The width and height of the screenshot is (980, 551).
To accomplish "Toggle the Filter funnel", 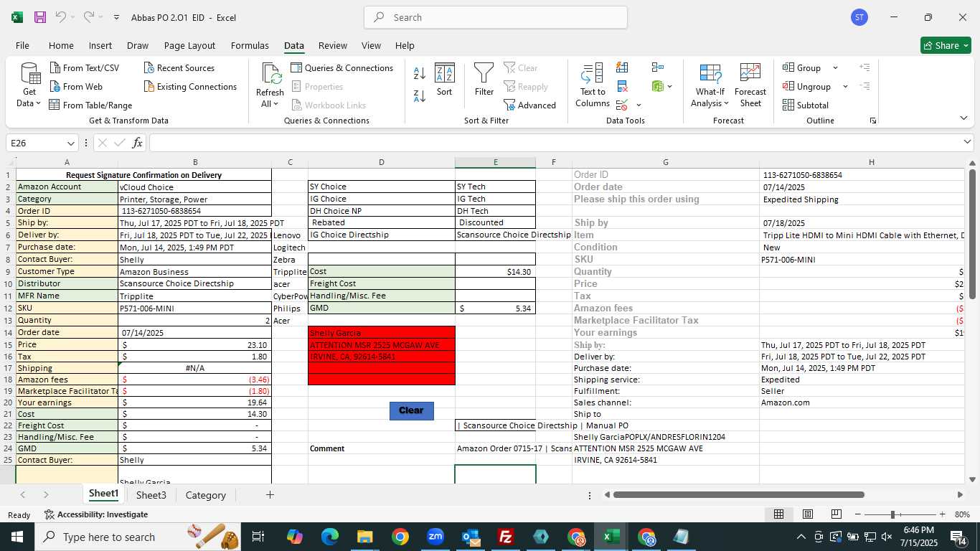I will point(484,80).
